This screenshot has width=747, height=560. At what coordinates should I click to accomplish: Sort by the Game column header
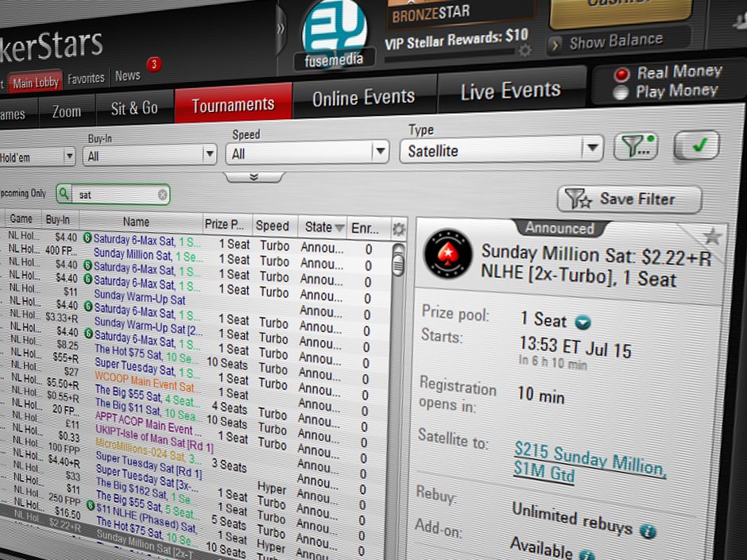[21, 218]
